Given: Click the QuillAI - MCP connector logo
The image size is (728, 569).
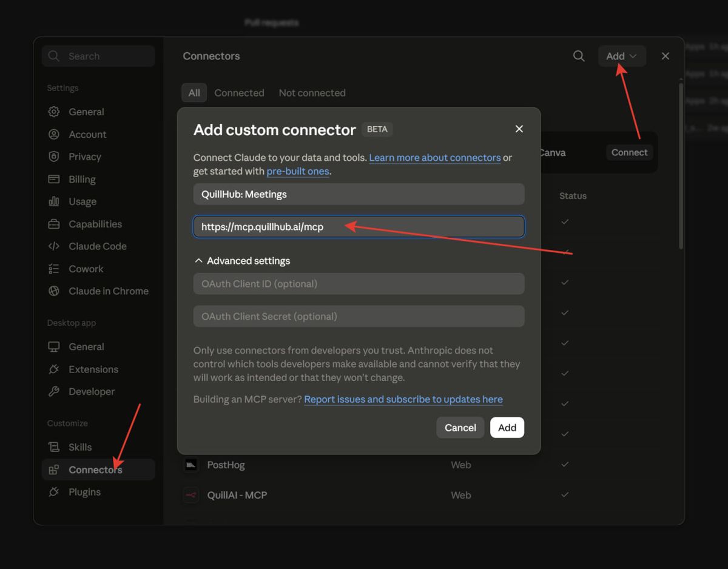Looking at the screenshot, I should (191, 495).
